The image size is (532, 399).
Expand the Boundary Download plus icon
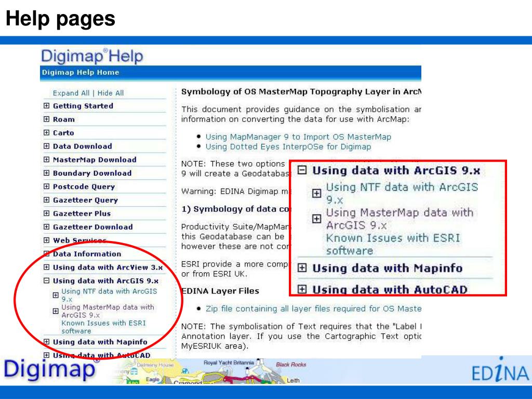point(46,173)
